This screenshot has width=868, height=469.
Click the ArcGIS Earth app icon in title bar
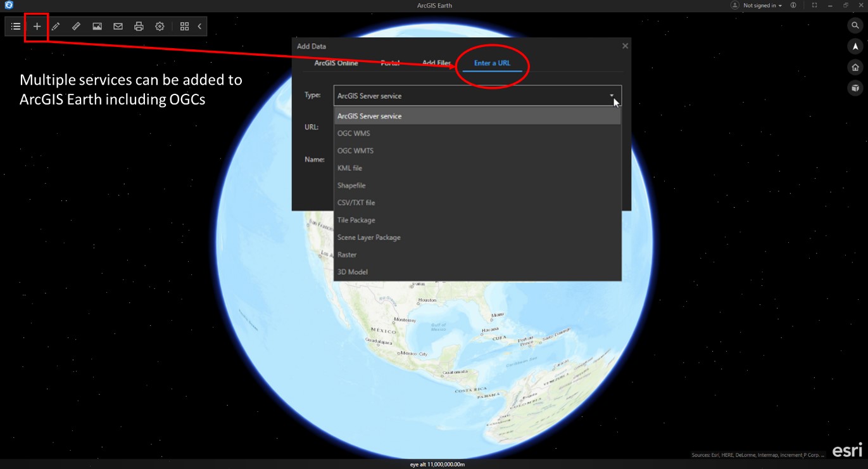coord(9,5)
